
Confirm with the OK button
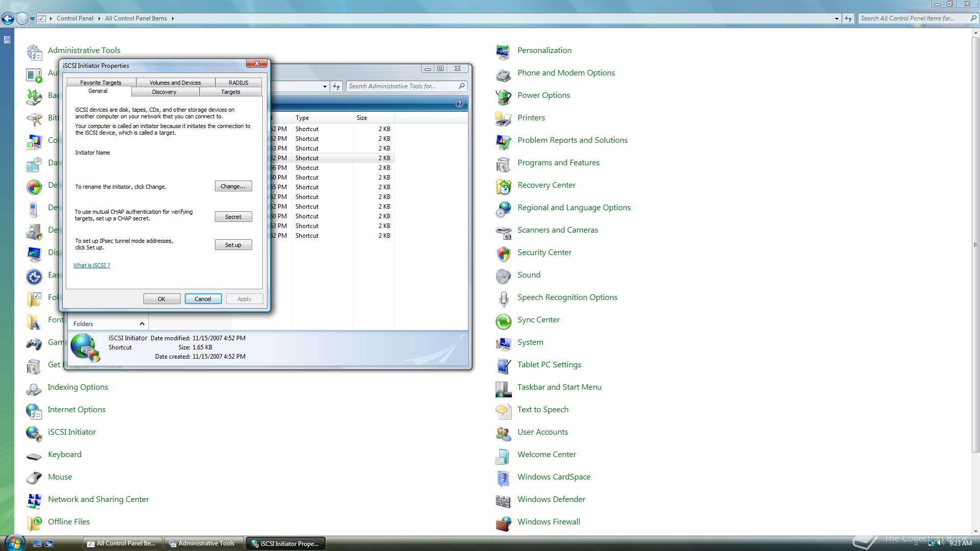pyautogui.click(x=162, y=299)
